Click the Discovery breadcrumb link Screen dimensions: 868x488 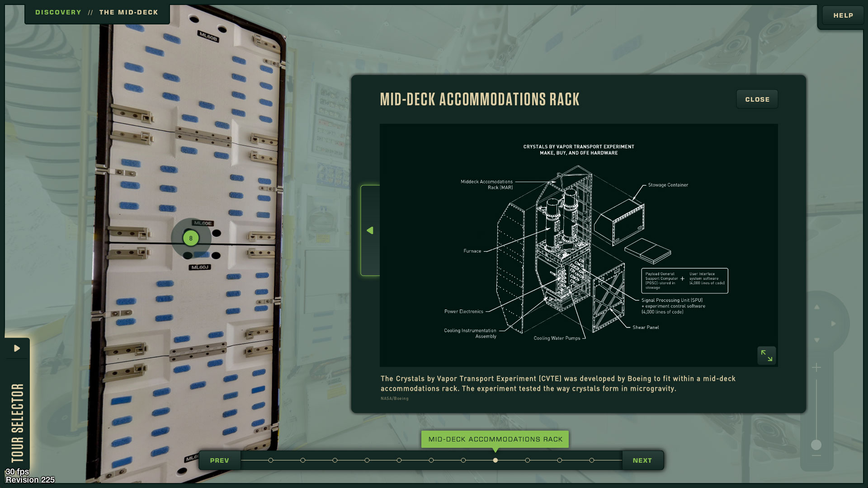click(58, 12)
